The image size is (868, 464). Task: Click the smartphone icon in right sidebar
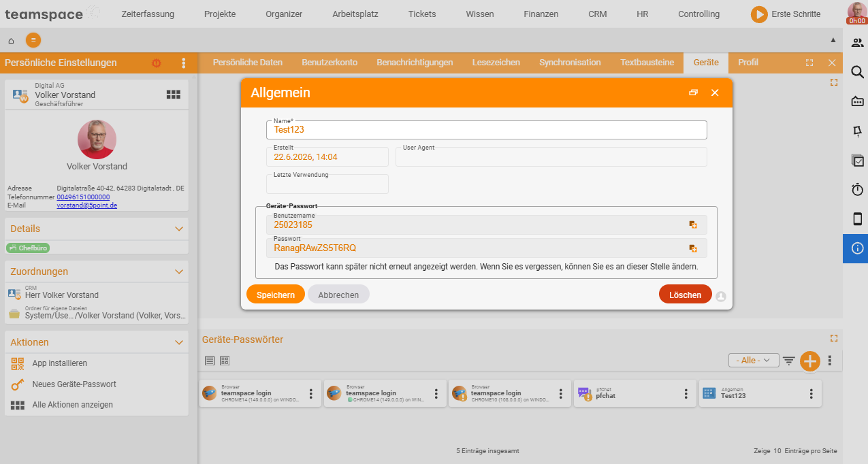point(857,219)
